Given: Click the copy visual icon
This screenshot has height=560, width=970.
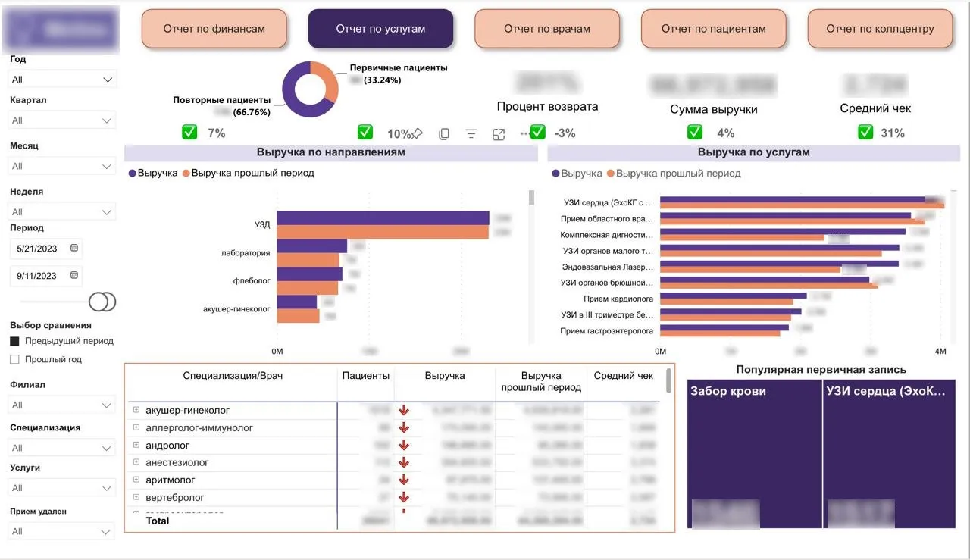Looking at the screenshot, I should tap(444, 133).
